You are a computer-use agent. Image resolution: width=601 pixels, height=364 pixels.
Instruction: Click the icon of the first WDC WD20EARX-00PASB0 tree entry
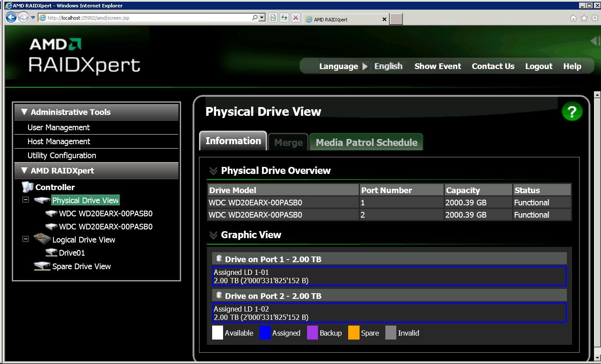click(52, 214)
